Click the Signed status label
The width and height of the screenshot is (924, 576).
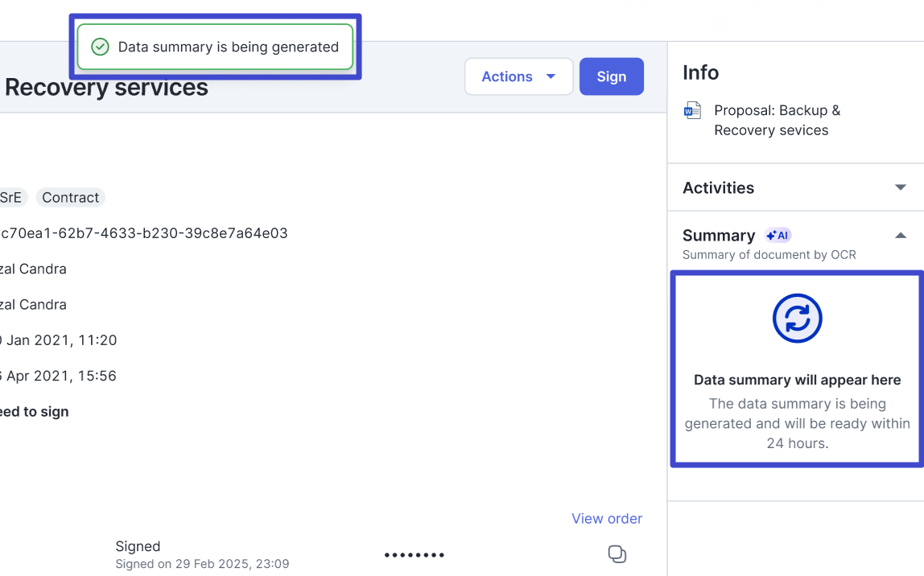(x=138, y=546)
